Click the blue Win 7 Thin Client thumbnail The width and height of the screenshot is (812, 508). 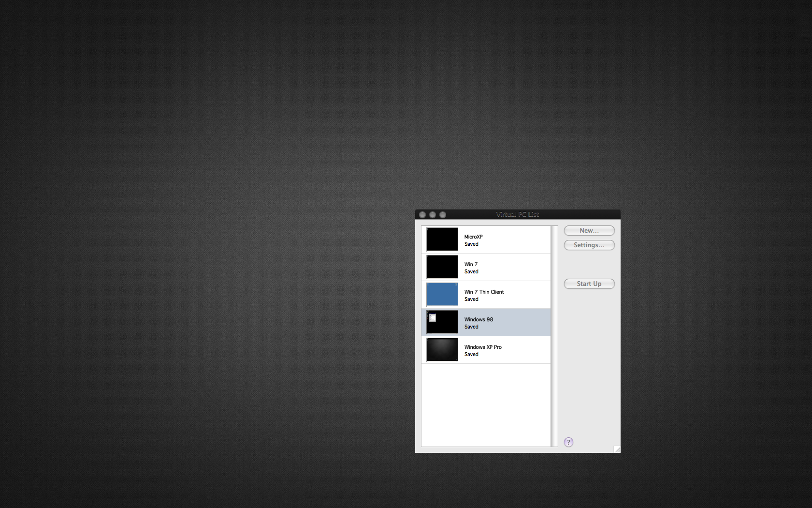tap(442, 294)
